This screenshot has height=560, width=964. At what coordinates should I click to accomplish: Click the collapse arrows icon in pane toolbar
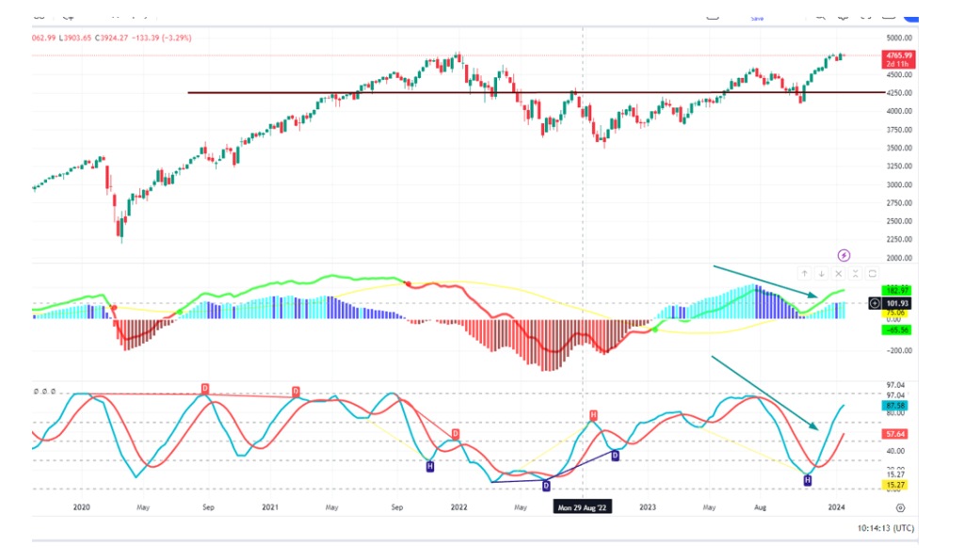(854, 274)
